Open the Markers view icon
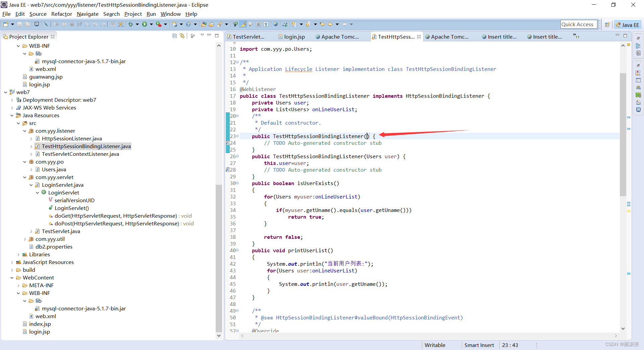 coord(638,72)
